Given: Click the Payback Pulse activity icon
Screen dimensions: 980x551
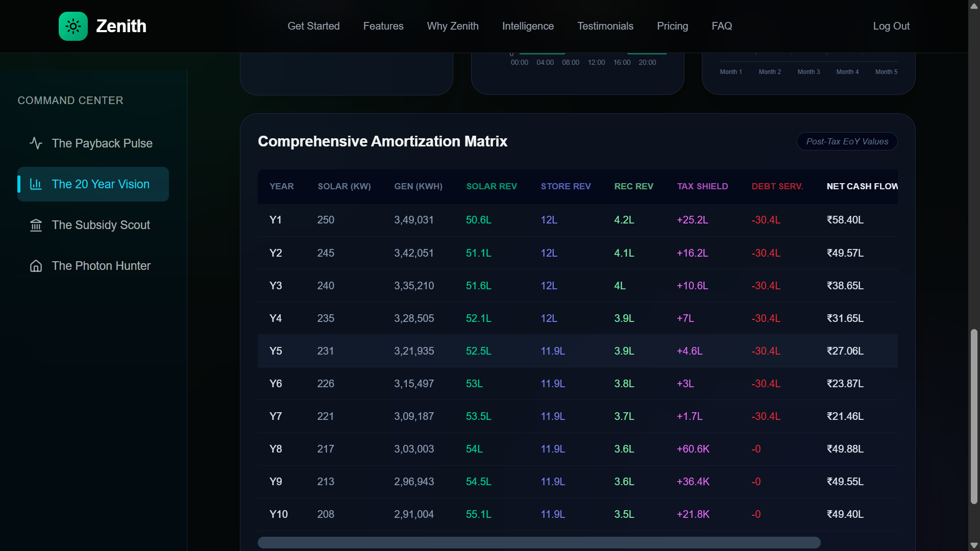Looking at the screenshot, I should tap(36, 143).
